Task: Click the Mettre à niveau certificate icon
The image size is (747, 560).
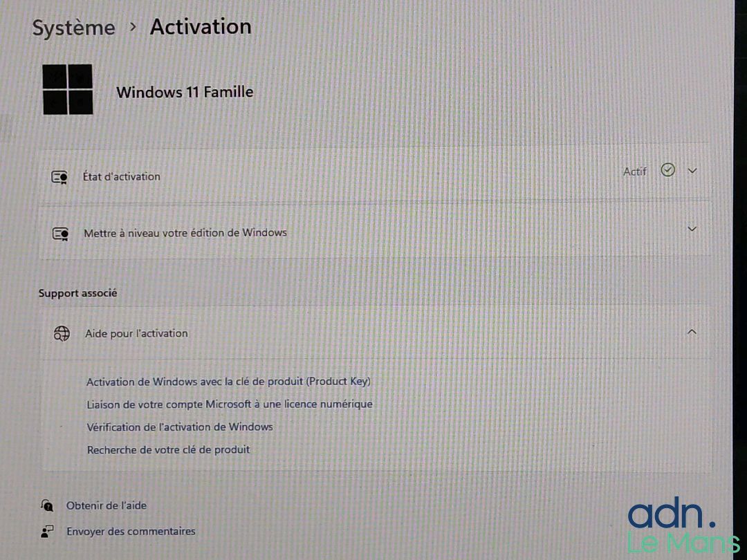Action: (x=60, y=234)
